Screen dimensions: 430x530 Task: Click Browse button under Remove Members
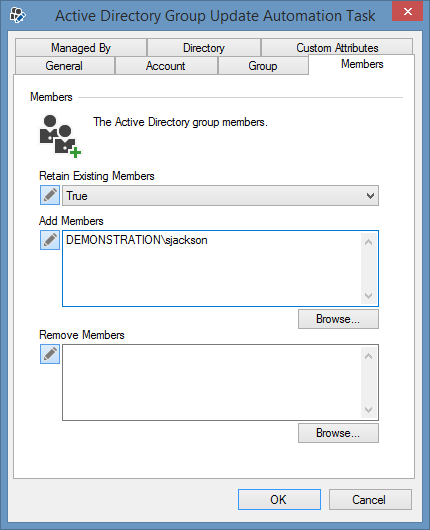click(x=338, y=433)
